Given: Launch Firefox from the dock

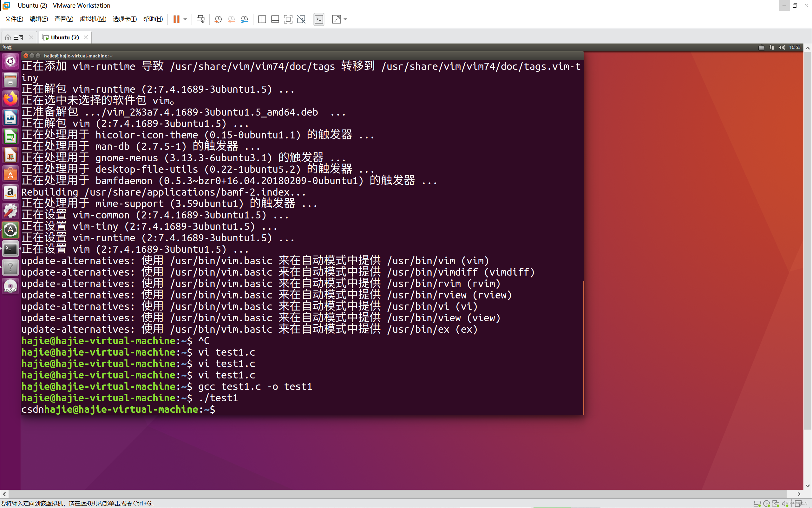Looking at the screenshot, I should 10,99.
